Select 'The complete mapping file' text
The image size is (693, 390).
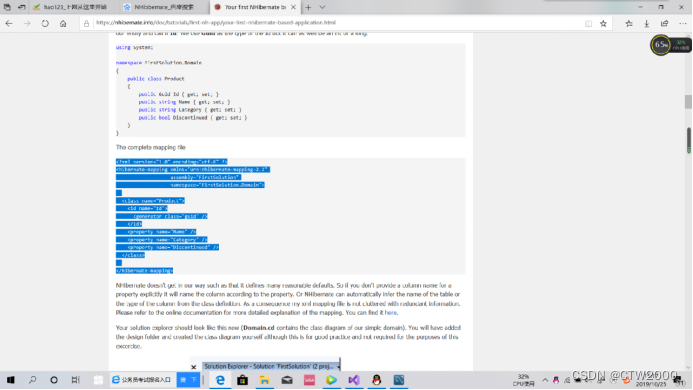tap(151, 147)
